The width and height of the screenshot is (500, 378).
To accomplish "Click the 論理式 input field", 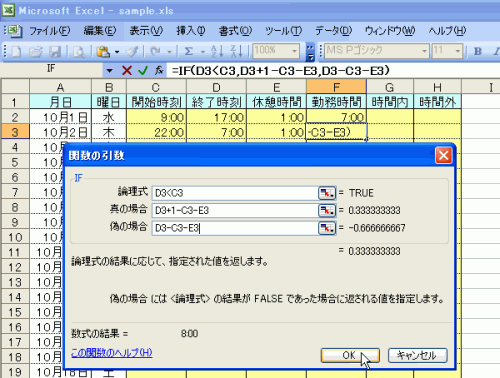I will click(235, 193).
